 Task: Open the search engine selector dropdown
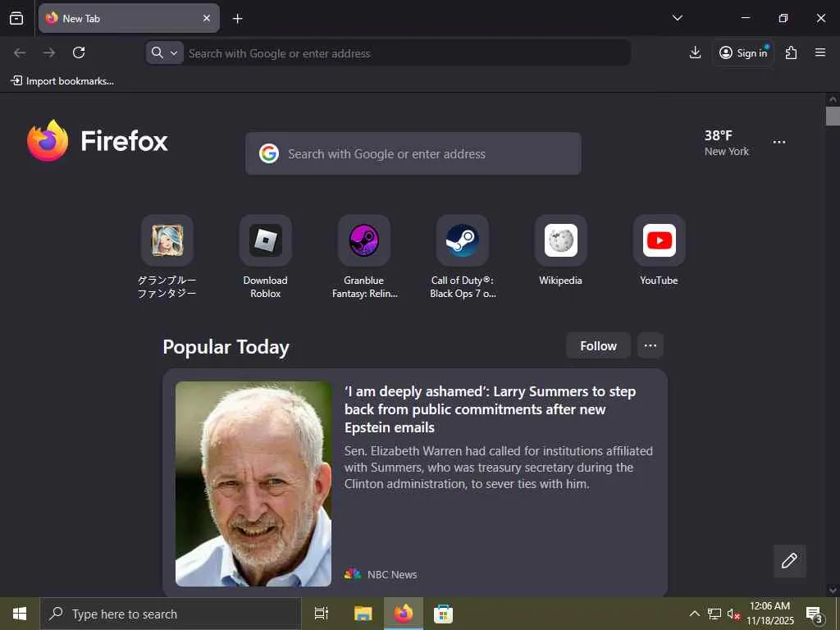click(164, 52)
